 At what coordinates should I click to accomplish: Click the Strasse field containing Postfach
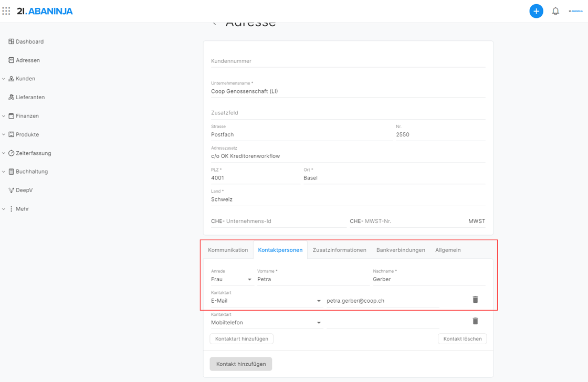click(301, 134)
